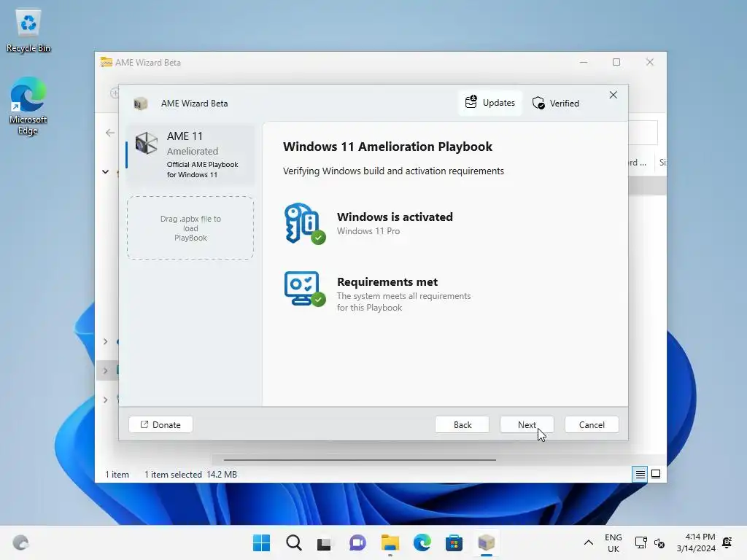
Task: Click ENG UK language indicator
Action: coord(613,542)
